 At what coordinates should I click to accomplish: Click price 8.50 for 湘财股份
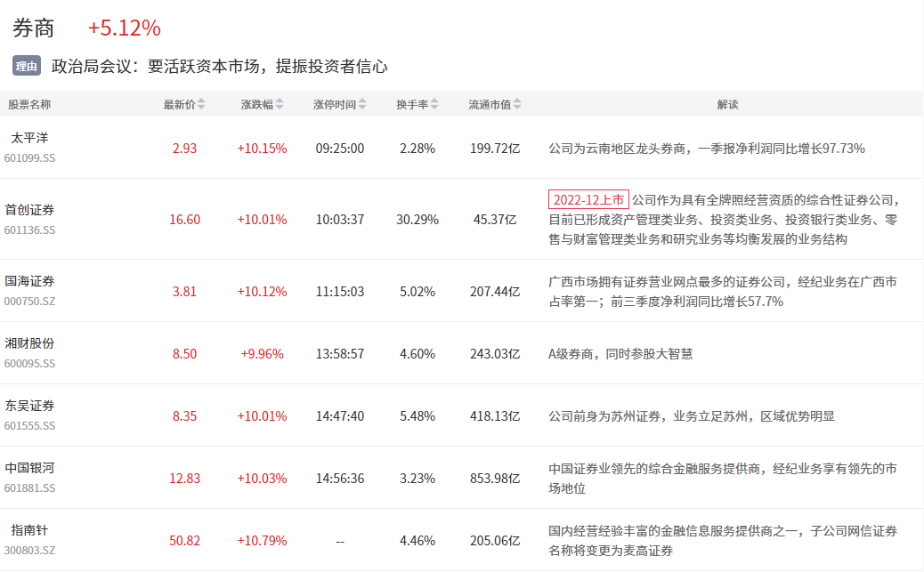point(184,354)
